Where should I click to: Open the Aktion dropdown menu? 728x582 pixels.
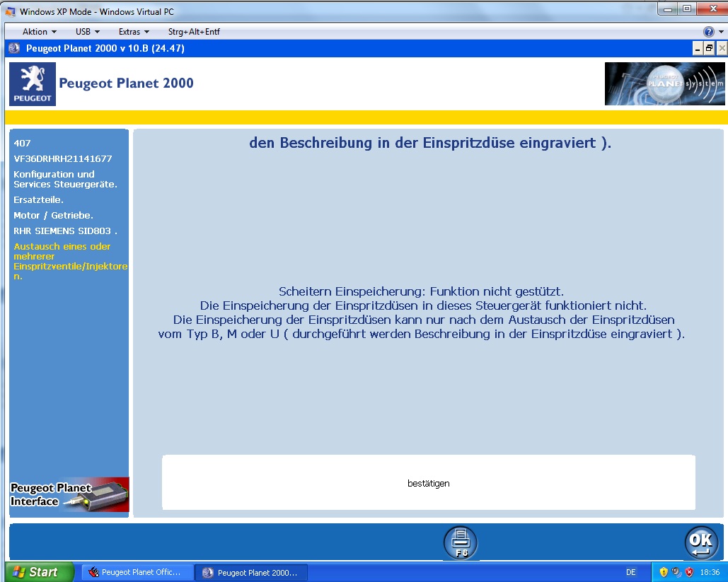tap(39, 32)
